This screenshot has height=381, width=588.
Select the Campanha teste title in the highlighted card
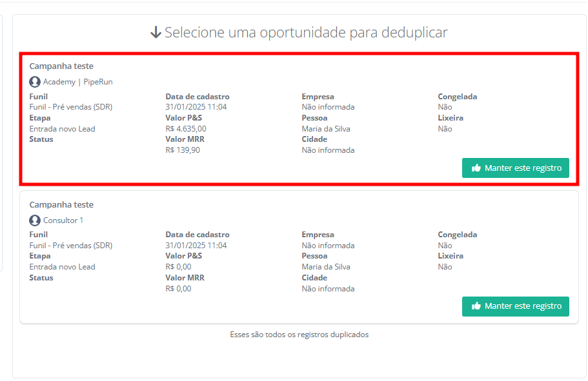61,66
